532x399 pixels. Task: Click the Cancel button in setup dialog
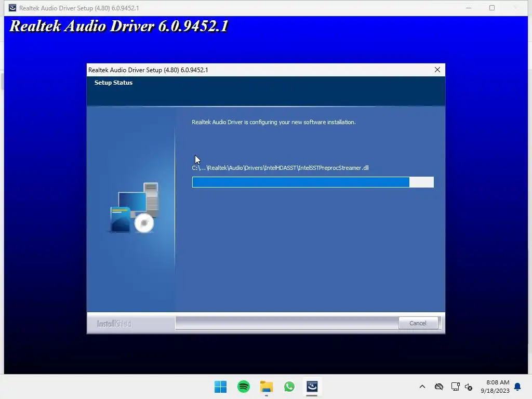(418, 323)
